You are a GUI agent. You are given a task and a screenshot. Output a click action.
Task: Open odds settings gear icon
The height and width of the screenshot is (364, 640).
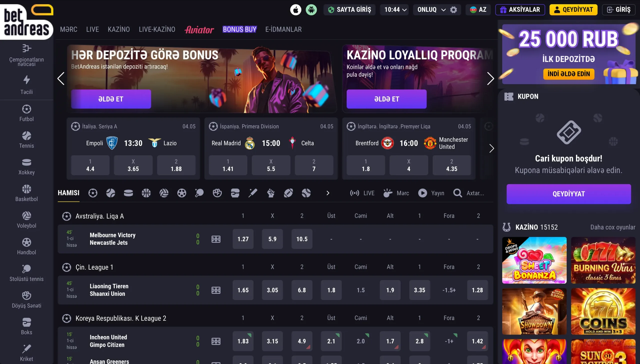453,10
